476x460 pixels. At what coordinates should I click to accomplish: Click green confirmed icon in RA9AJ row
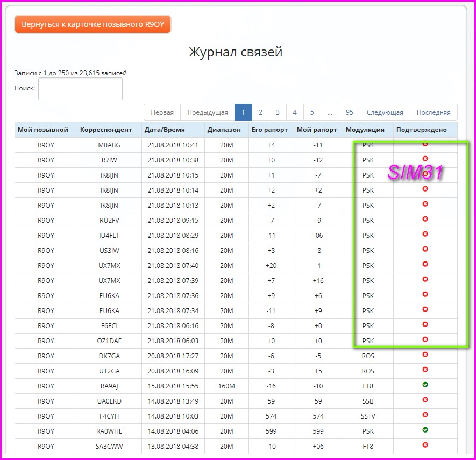pyautogui.click(x=425, y=385)
